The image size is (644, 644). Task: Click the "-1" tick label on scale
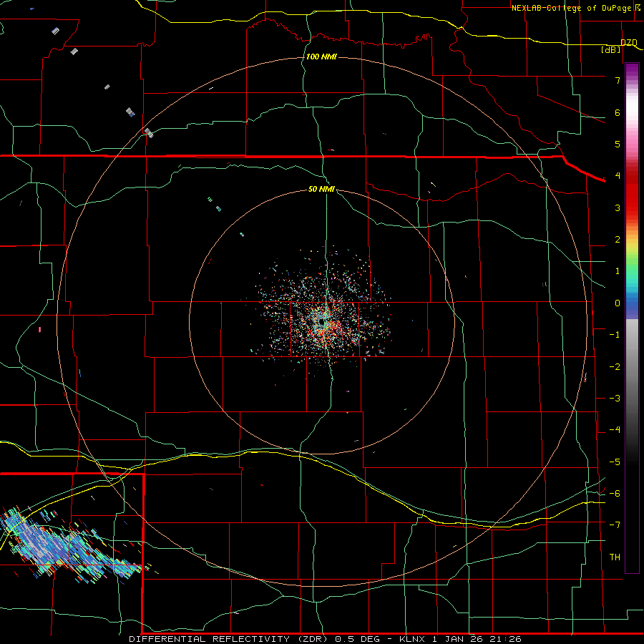(615, 335)
